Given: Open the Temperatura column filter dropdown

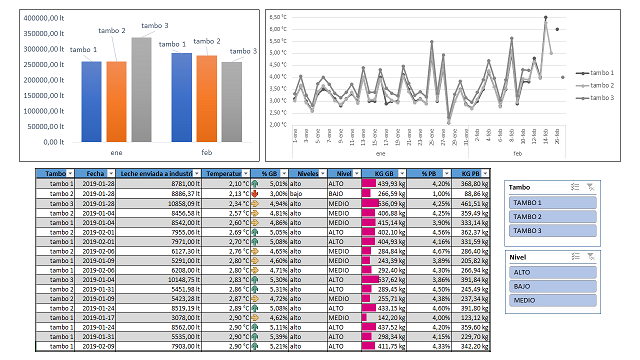Looking at the screenshot, I should click(x=246, y=173).
